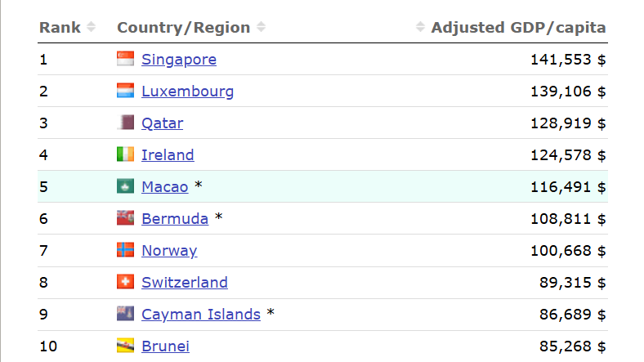Click the Macao flag icon
The width and height of the screenshot is (644, 362).
(x=125, y=186)
